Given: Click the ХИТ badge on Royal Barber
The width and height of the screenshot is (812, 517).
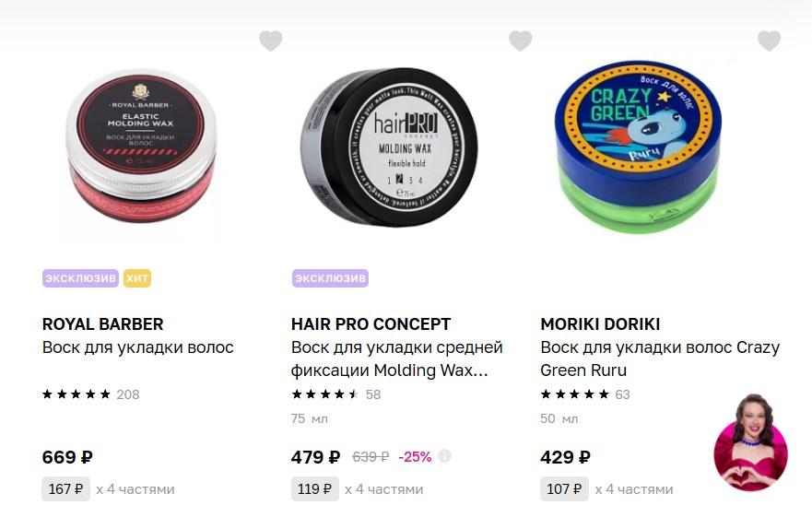Looking at the screenshot, I should (137, 278).
